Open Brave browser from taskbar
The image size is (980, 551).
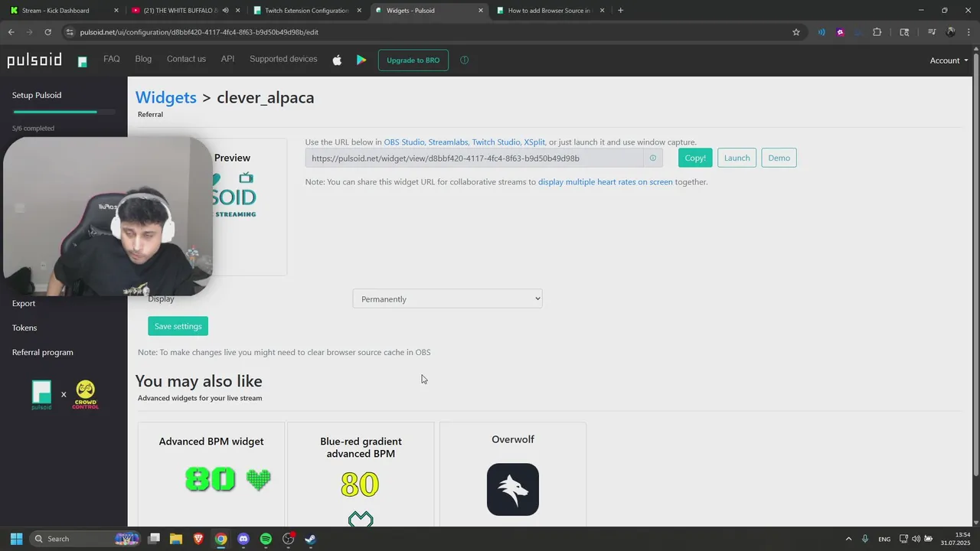coord(198,539)
